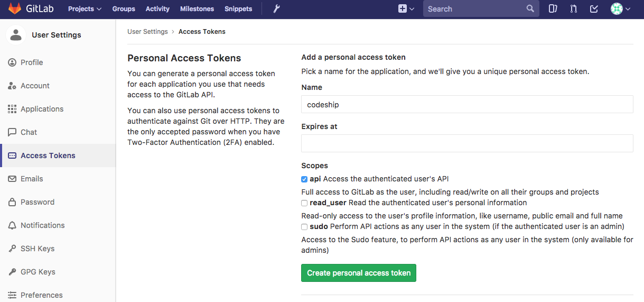This screenshot has height=302, width=644.
Task: Click the top bar Search field
Action: (481, 9)
